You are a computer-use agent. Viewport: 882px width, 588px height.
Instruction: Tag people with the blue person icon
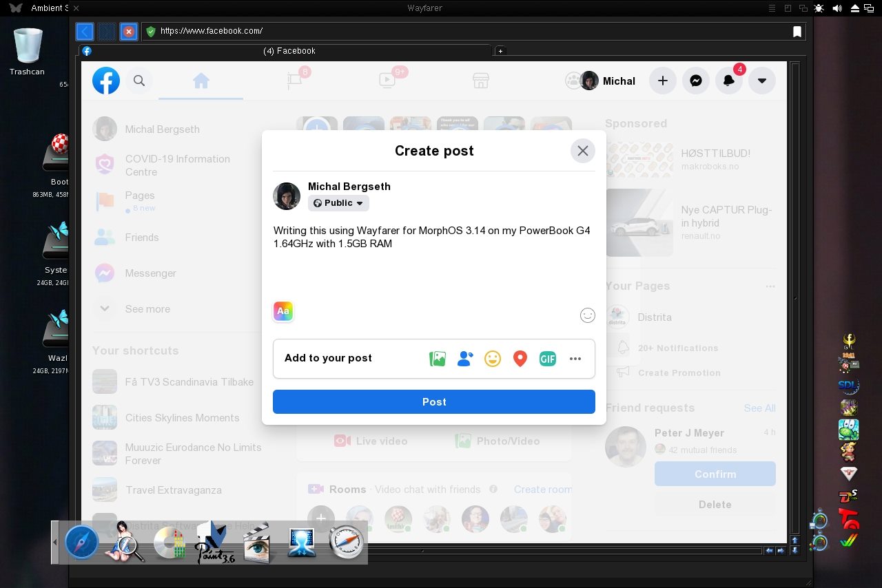465,359
